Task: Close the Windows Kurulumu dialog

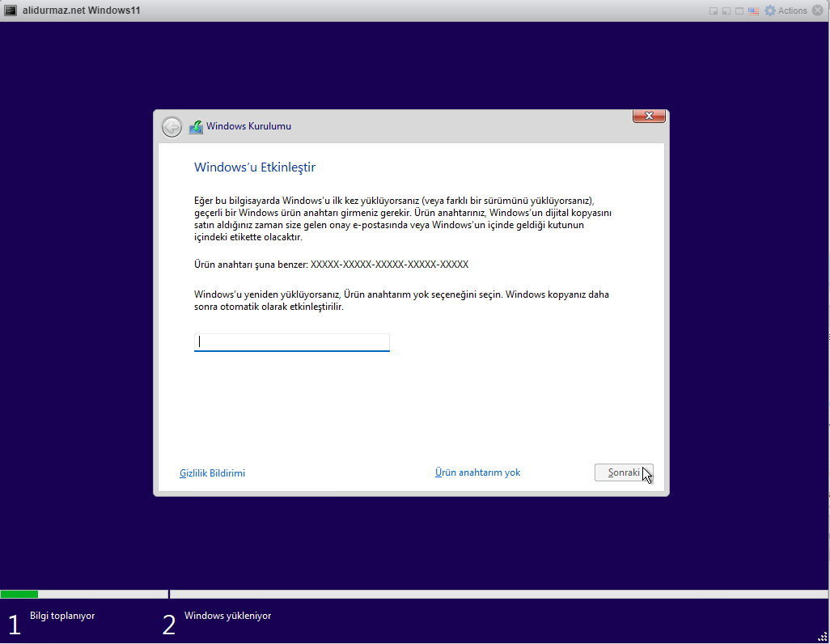Action: [x=649, y=116]
